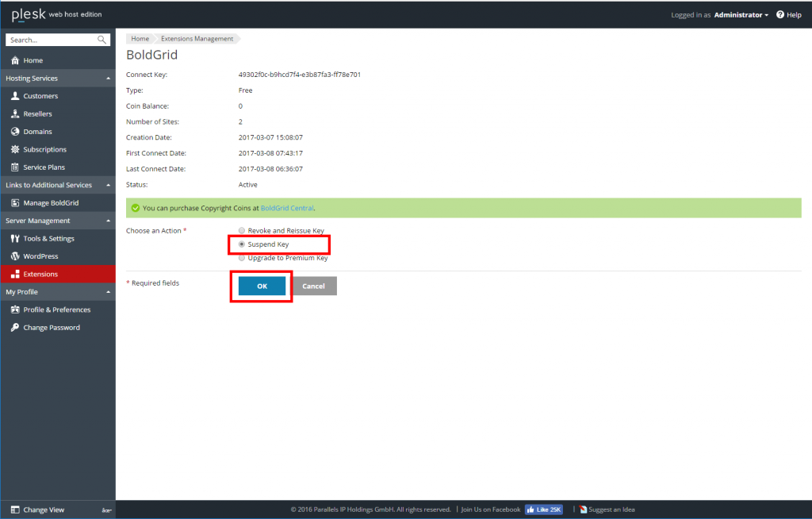Click the search magnifier icon

pyautogui.click(x=101, y=40)
